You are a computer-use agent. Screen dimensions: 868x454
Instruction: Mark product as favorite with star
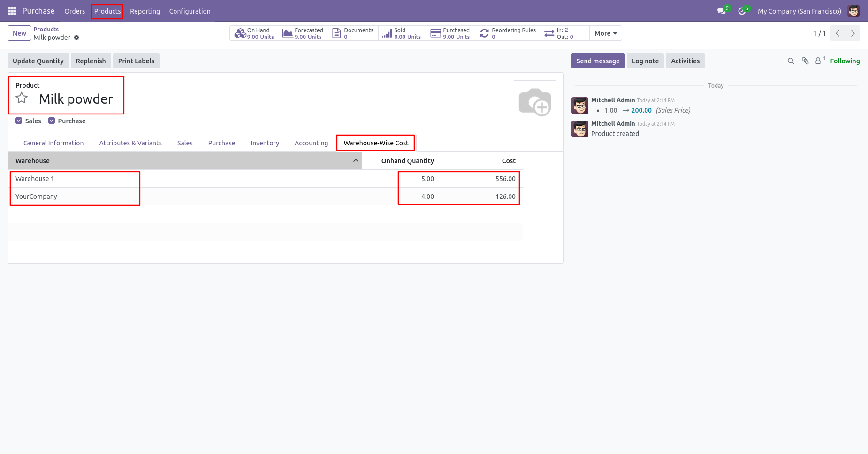click(x=22, y=98)
